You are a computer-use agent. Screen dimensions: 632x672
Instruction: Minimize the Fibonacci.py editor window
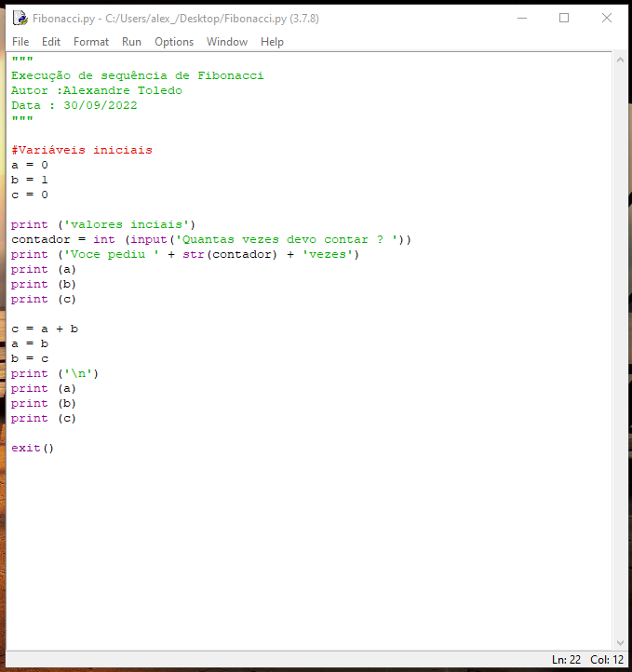click(521, 18)
